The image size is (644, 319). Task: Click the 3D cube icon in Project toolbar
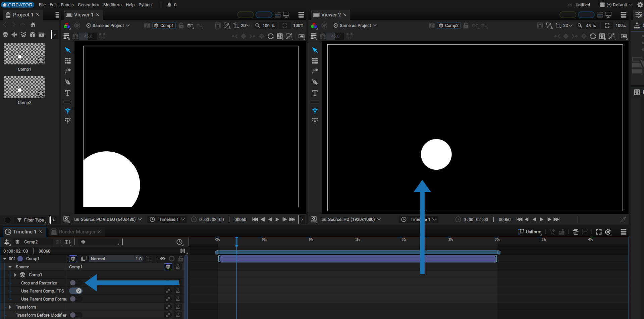click(33, 35)
